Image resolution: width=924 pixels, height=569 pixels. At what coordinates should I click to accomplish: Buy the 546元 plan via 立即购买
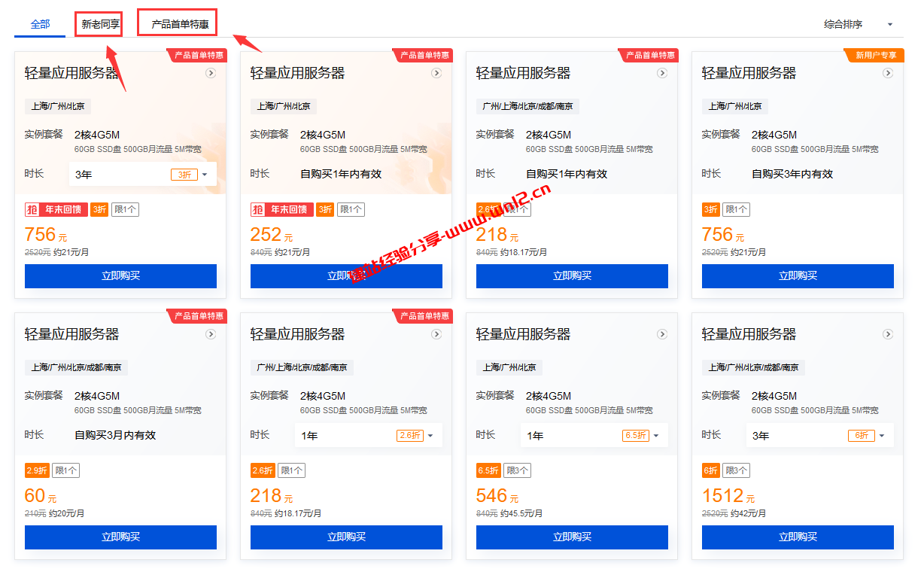point(572,537)
